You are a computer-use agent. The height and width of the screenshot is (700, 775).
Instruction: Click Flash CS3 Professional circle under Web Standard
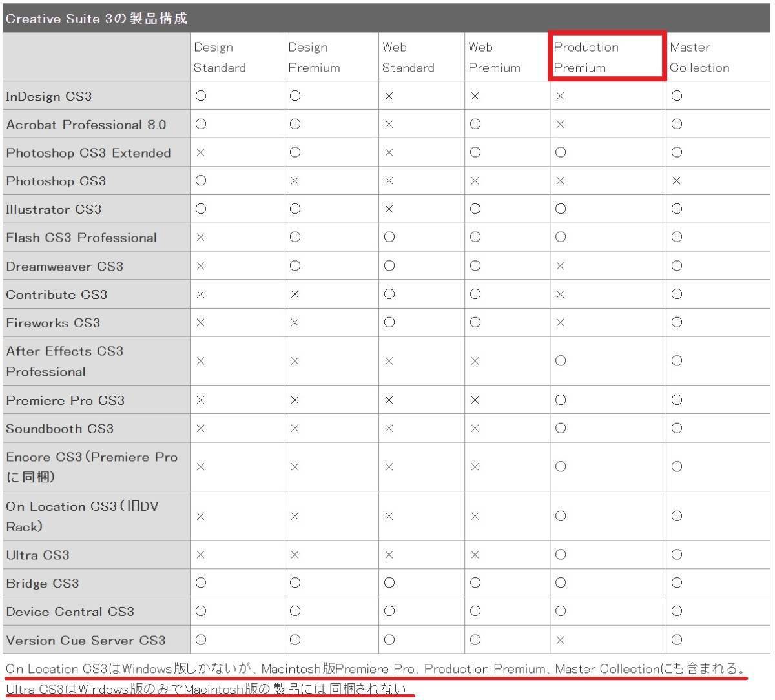389,238
